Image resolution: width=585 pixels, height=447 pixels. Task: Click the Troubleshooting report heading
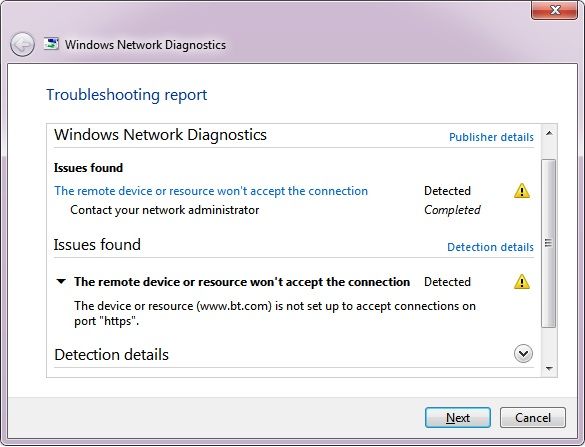(126, 95)
